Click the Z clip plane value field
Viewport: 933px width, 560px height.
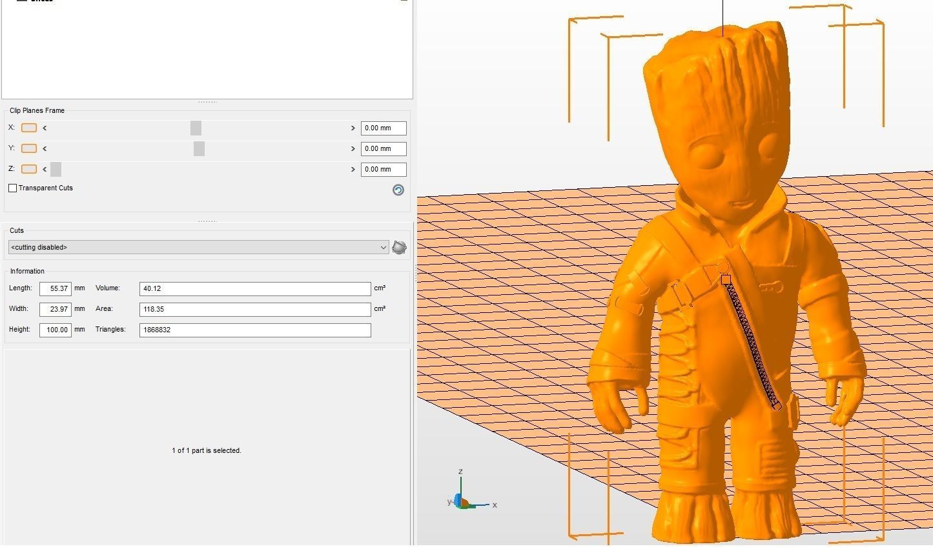point(384,169)
